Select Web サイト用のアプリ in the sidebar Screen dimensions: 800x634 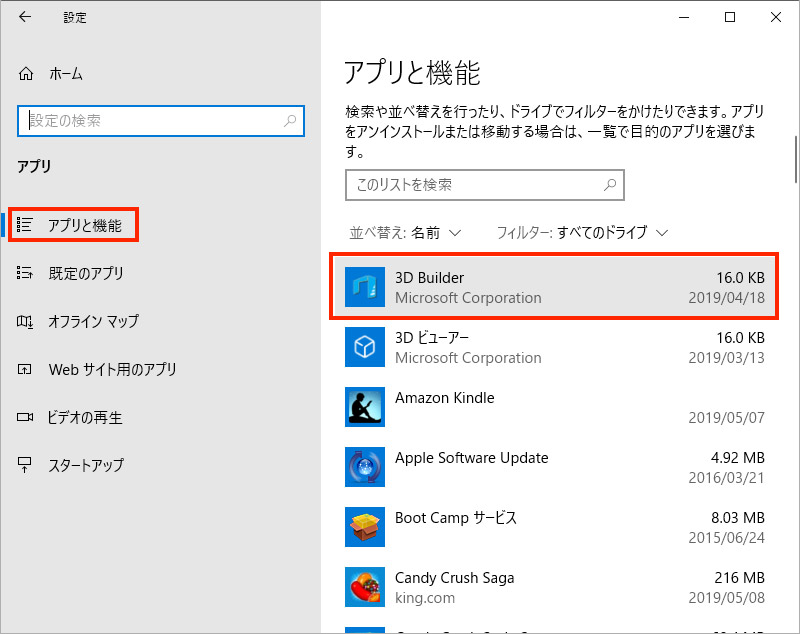(x=112, y=369)
